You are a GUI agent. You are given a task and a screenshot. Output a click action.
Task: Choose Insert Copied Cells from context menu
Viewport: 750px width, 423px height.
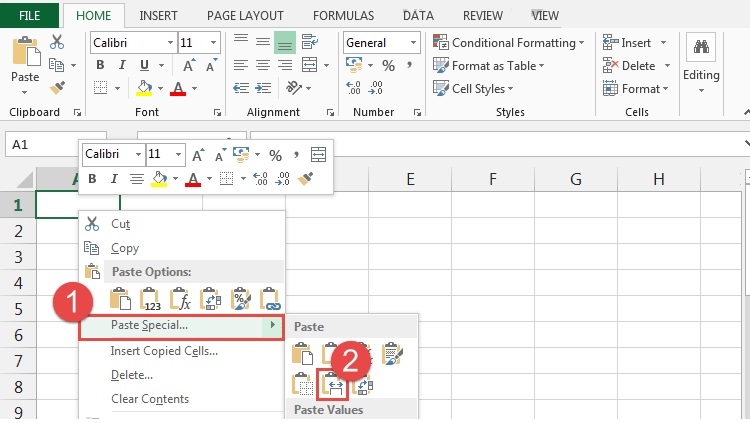(182, 351)
